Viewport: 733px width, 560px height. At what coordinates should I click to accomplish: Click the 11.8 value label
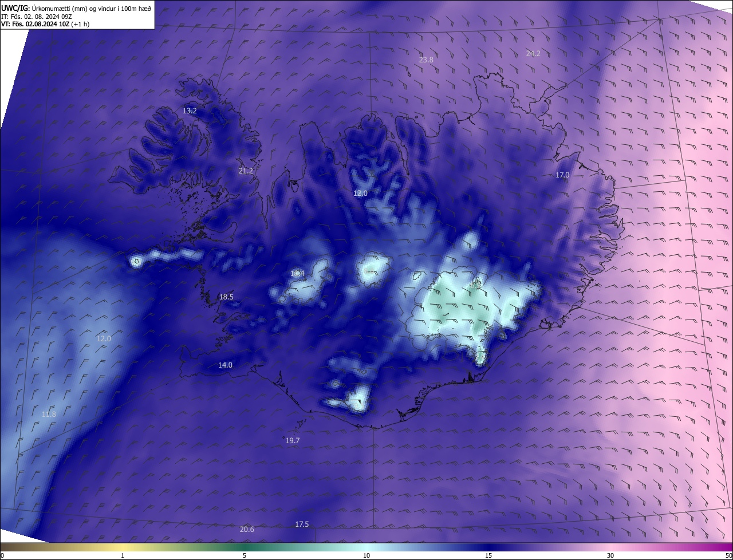[x=49, y=414]
